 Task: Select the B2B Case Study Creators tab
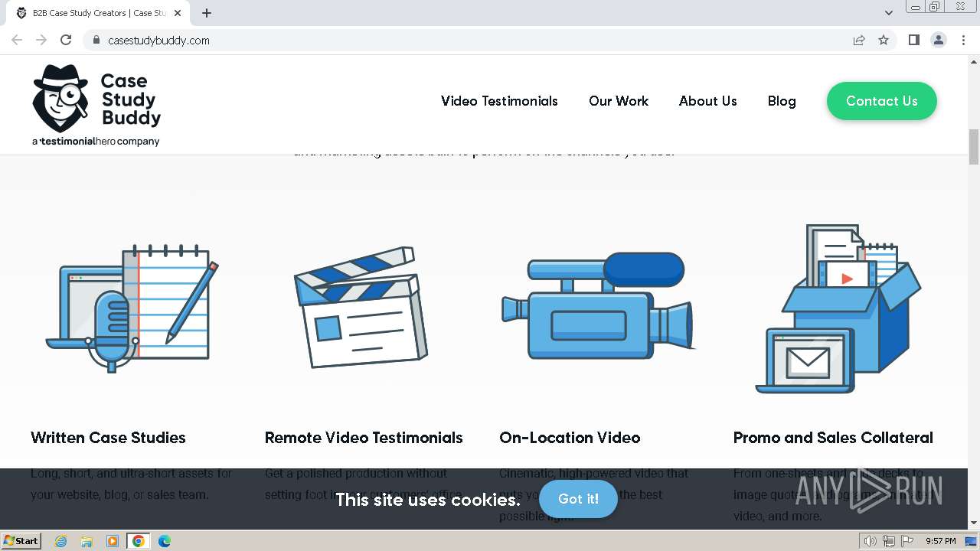tap(99, 13)
